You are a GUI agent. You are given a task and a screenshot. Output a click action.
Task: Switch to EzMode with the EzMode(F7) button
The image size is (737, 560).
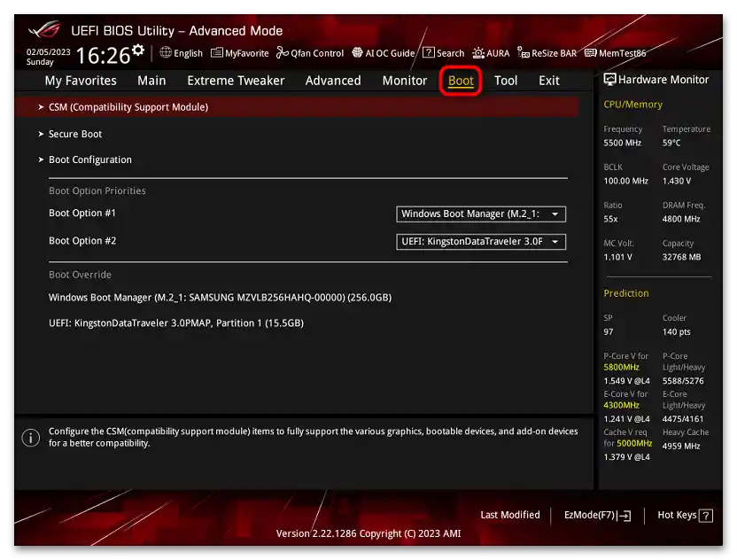(595, 515)
